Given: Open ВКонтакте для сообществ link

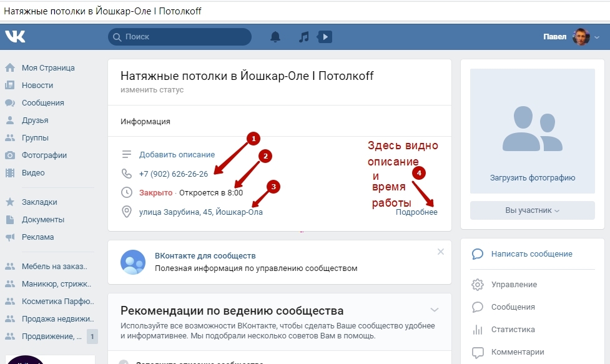Looking at the screenshot, I should pyautogui.click(x=205, y=256).
